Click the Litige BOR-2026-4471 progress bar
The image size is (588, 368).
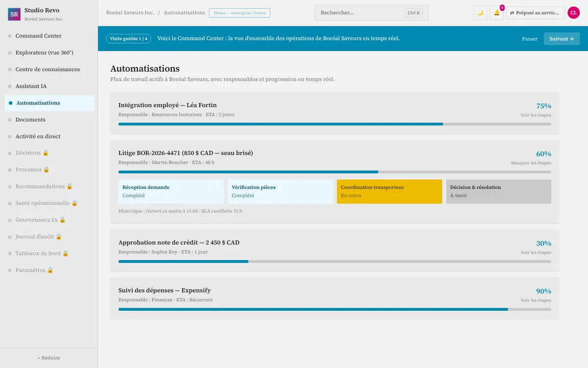pos(335,172)
